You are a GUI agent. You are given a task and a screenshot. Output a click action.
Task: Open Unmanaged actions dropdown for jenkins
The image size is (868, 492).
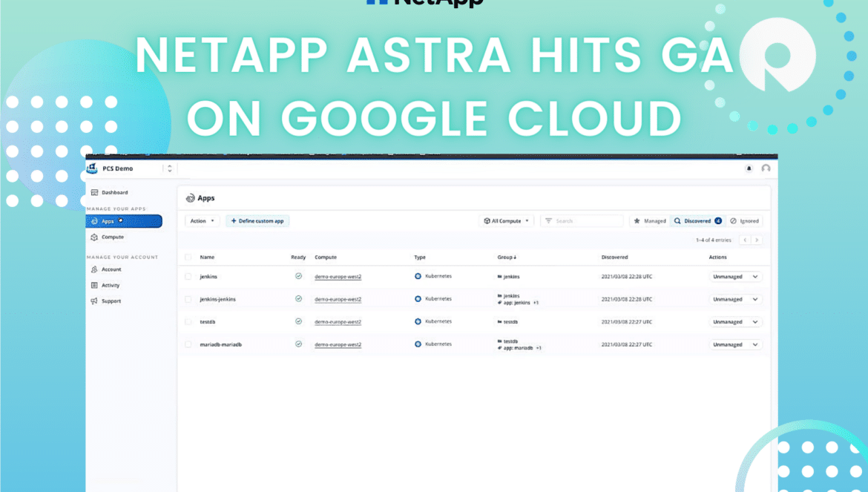pyautogui.click(x=735, y=277)
